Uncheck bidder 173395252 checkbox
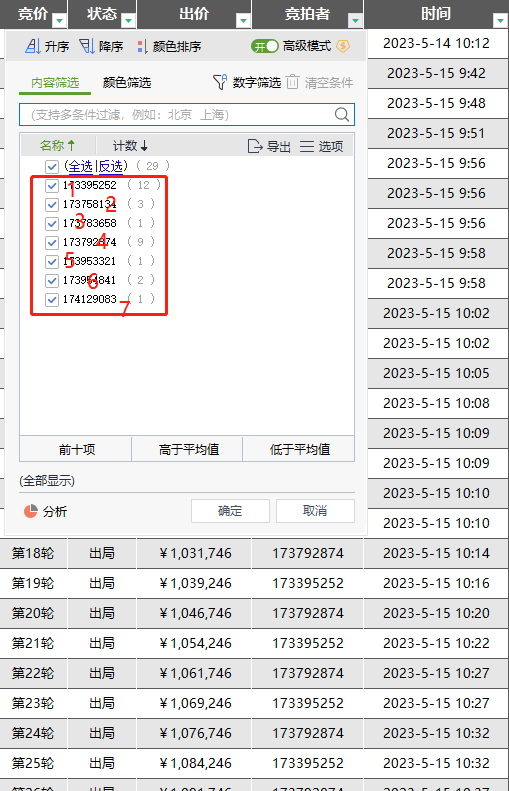 pyautogui.click(x=51, y=186)
